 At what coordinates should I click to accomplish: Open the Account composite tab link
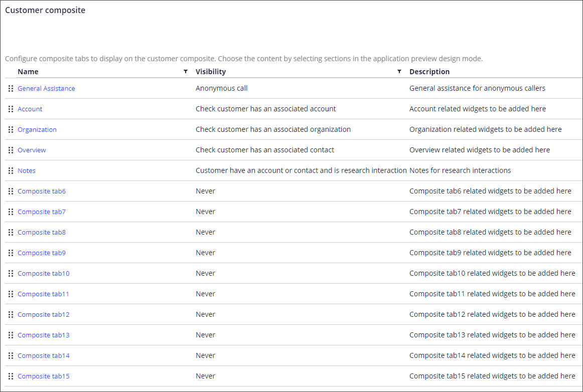tap(30, 109)
